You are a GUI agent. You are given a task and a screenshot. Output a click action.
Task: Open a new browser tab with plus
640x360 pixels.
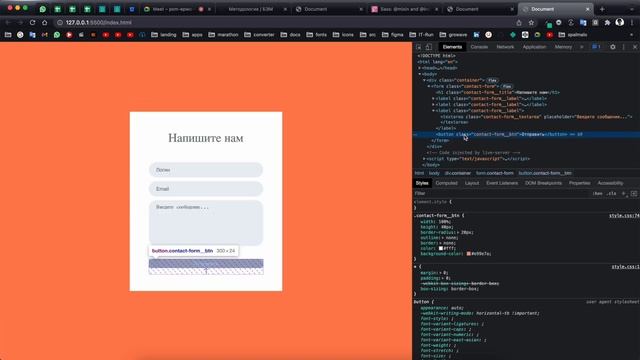click(602, 9)
